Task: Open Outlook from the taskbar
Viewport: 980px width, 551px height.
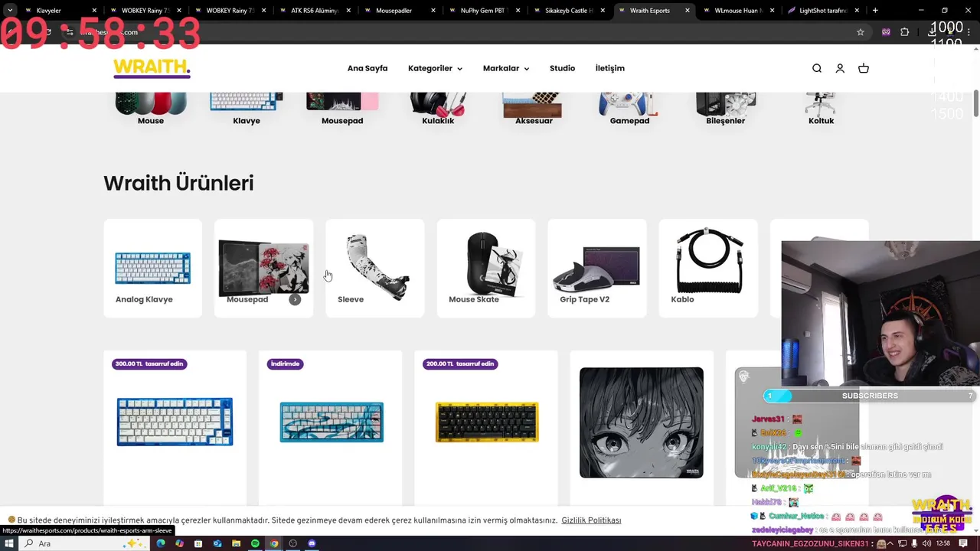Action: (217, 543)
